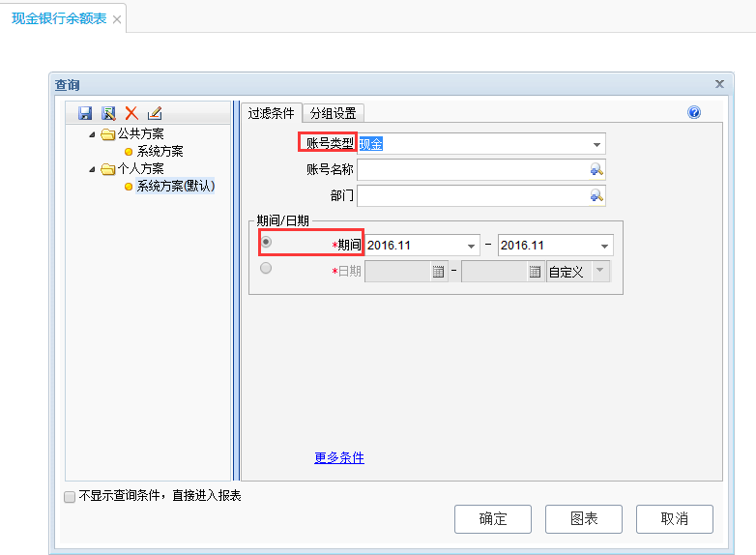Close the 现金银行余额表 tab
The height and width of the screenshot is (555, 756).
pos(117,19)
